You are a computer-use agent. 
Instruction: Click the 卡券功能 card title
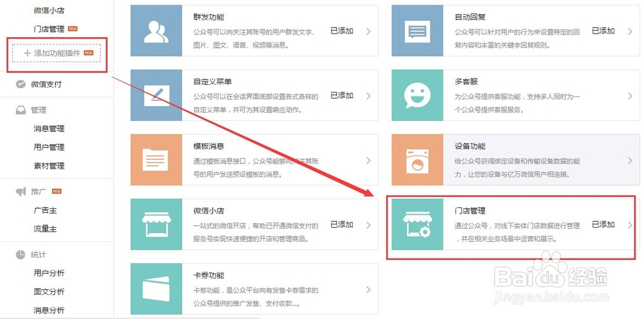pyautogui.click(x=209, y=275)
